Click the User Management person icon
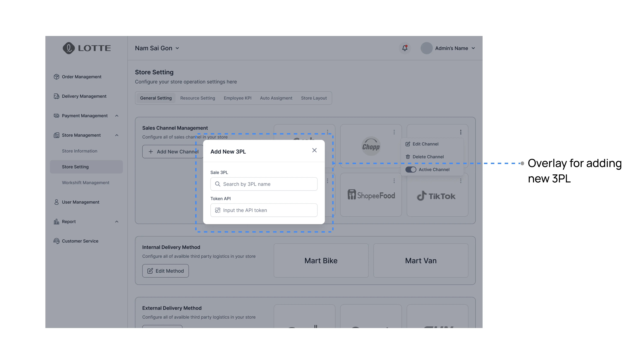The width and height of the screenshot is (638, 364). click(57, 202)
